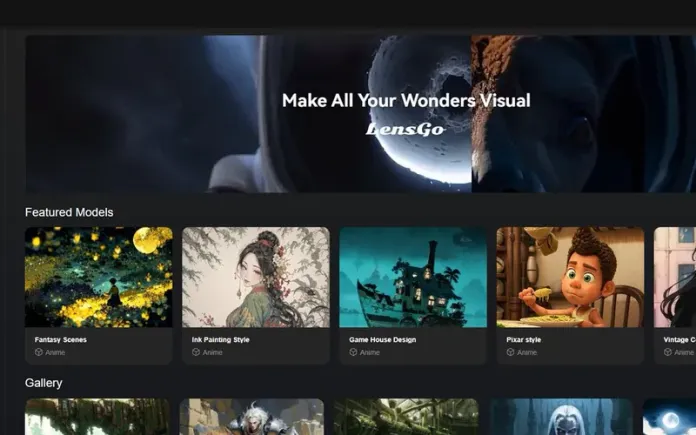The width and height of the screenshot is (696, 435).
Task: Click the cube icon under Ink Painting Style
Action: coord(196,352)
